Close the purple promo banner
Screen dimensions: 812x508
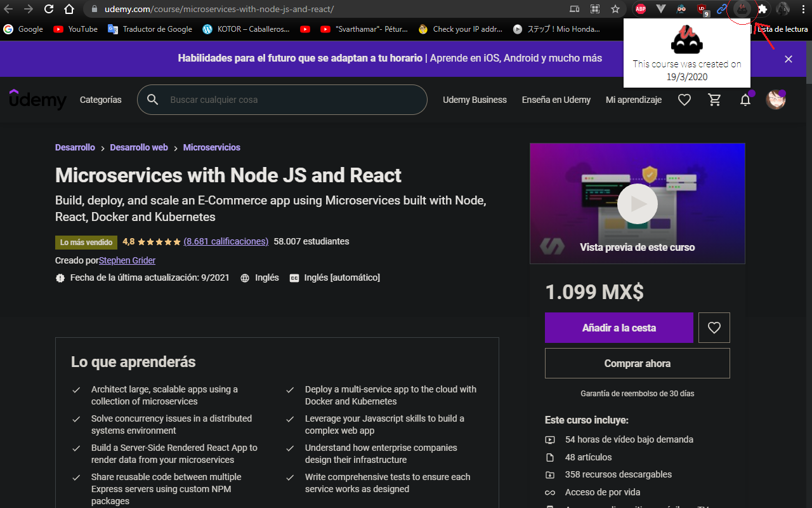[789, 59]
